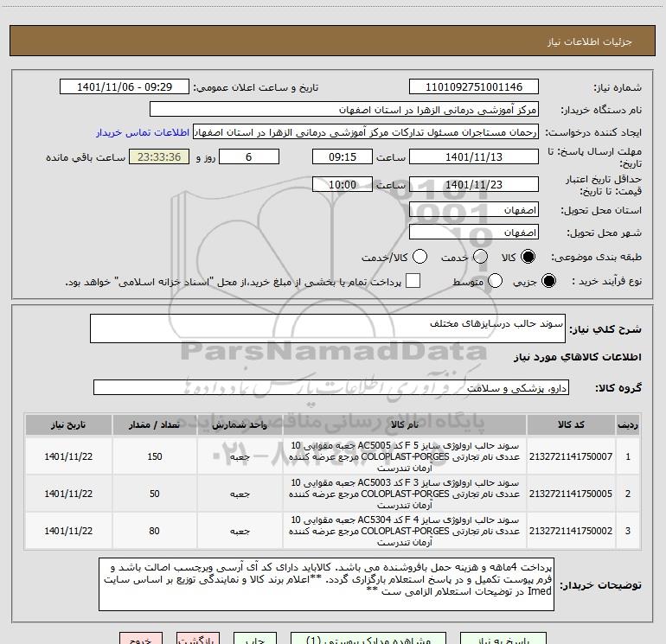
Task: Click the need number field 1101092751001146
Action: pos(474,87)
